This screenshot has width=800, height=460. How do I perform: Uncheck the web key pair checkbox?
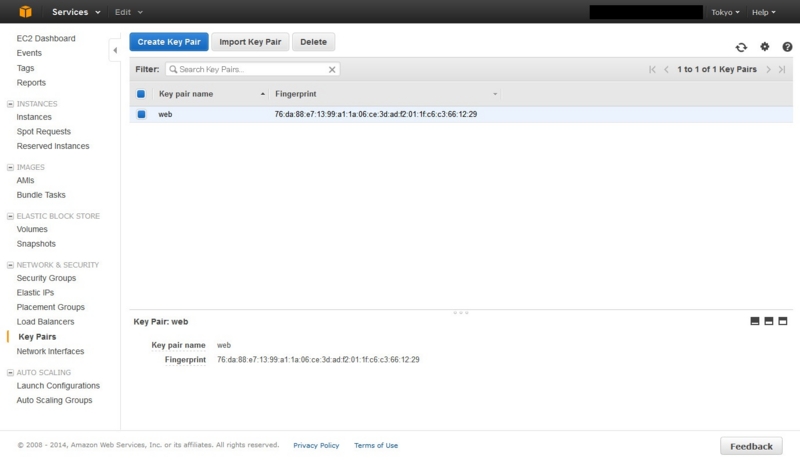(141, 114)
